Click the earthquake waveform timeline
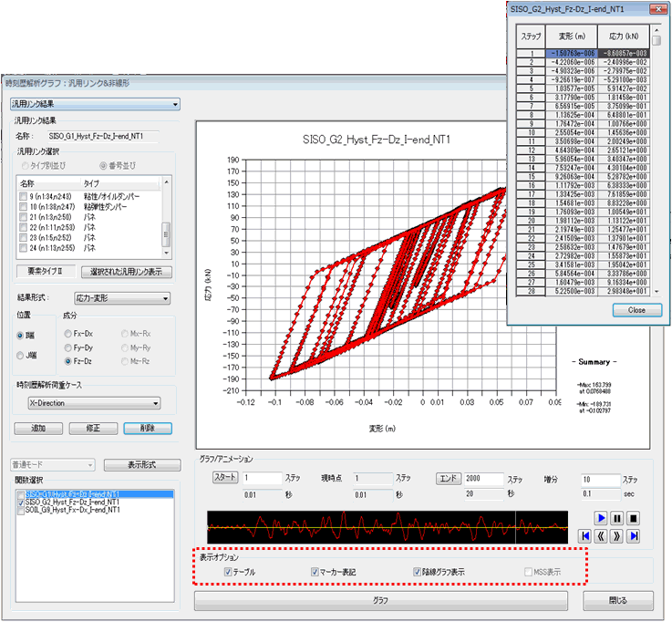This screenshot has height=622, width=672. pyautogui.click(x=388, y=528)
